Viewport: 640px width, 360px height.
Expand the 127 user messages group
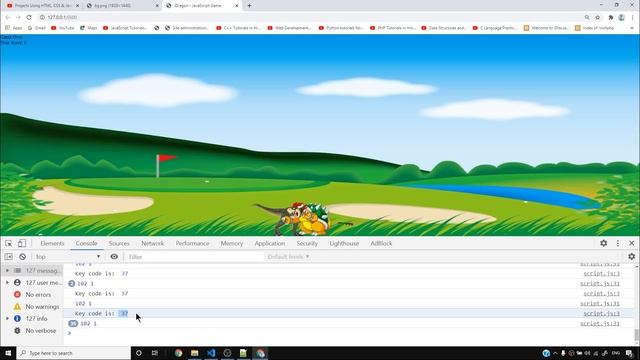click(7, 282)
